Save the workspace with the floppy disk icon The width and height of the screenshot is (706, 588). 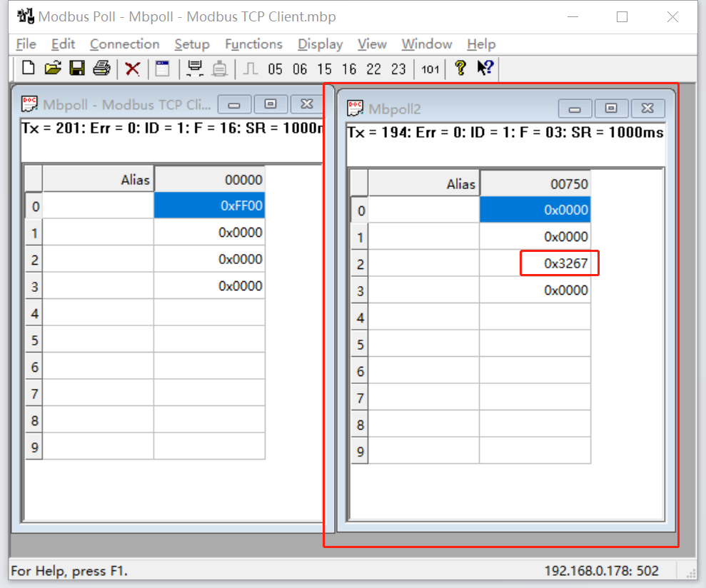77,69
